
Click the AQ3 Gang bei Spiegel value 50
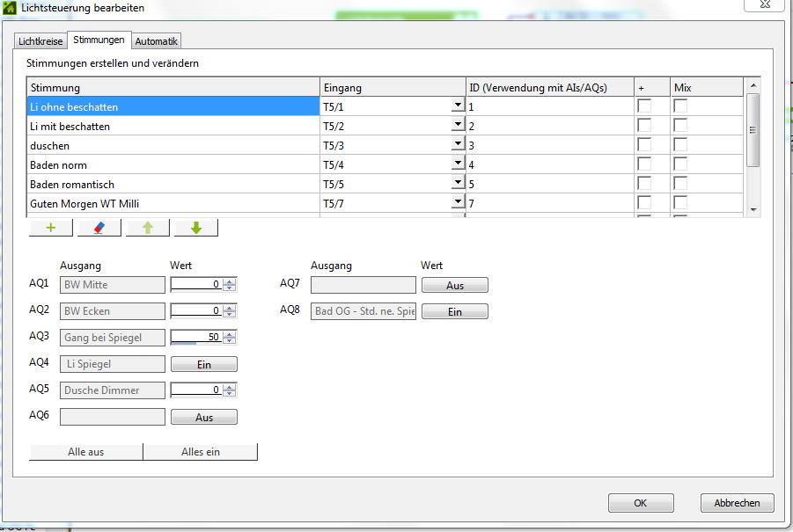coord(197,337)
